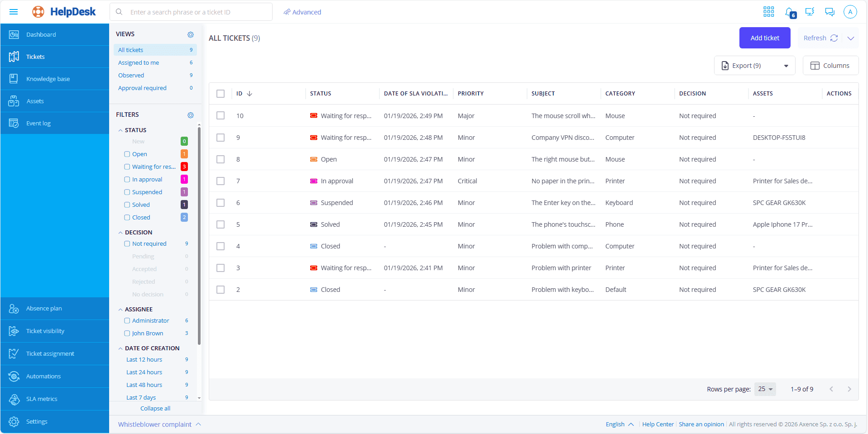This screenshot has width=868, height=434.
Task: Open the apps grid icon
Action: click(768, 12)
